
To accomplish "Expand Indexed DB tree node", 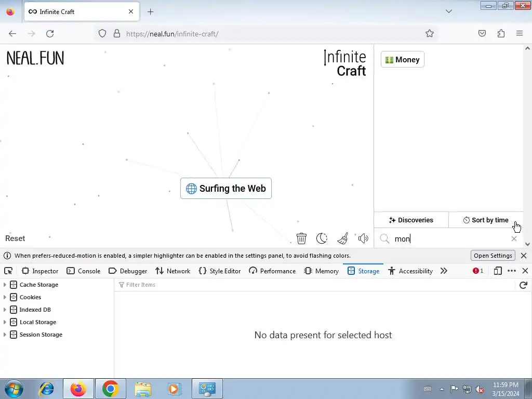I will (5, 310).
